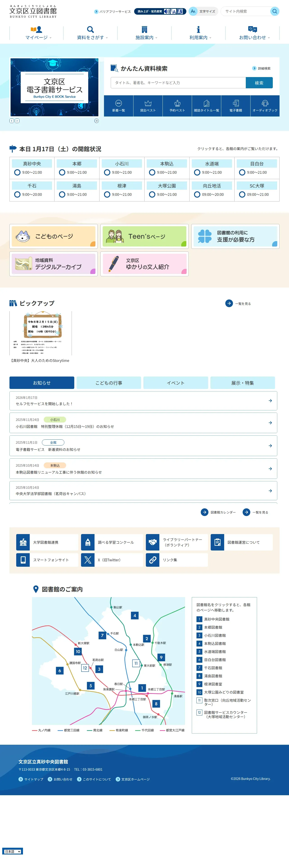Click map marker number 4
Viewport: 289px width, 868px height.
click(x=135, y=616)
